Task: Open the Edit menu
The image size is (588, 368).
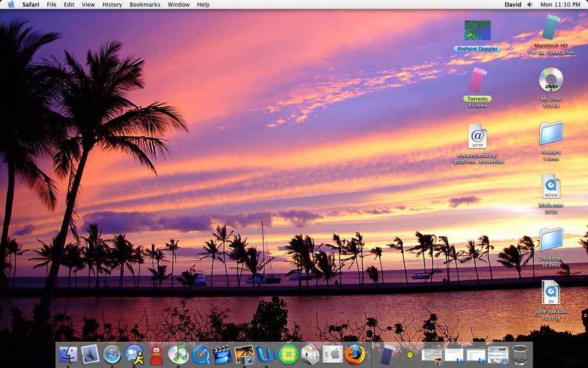Action: point(69,5)
